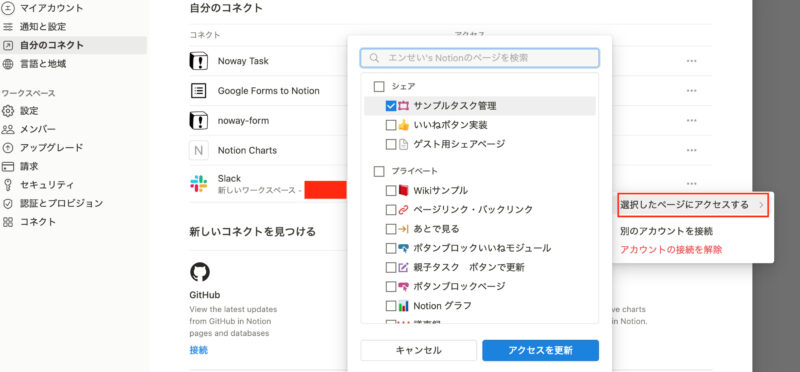Click the Noway Task connection icon
This screenshot has height=372, width=800.
198,61
